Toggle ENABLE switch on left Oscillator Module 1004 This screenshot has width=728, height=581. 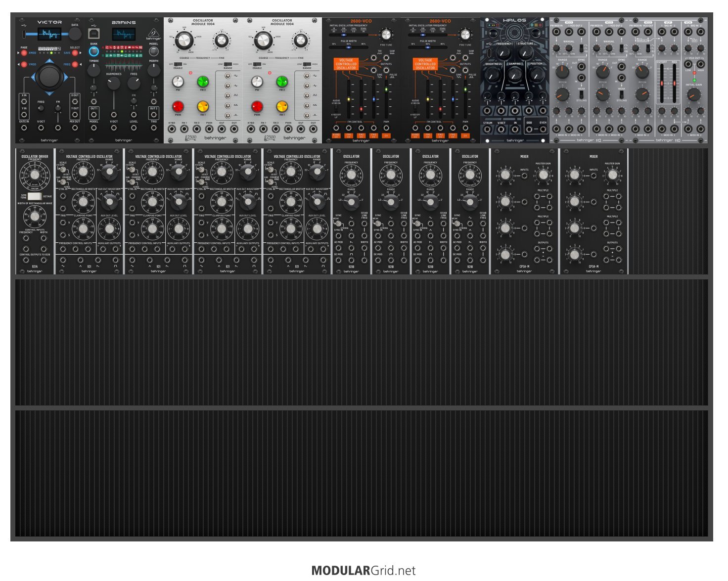click(x=178, y=64)
